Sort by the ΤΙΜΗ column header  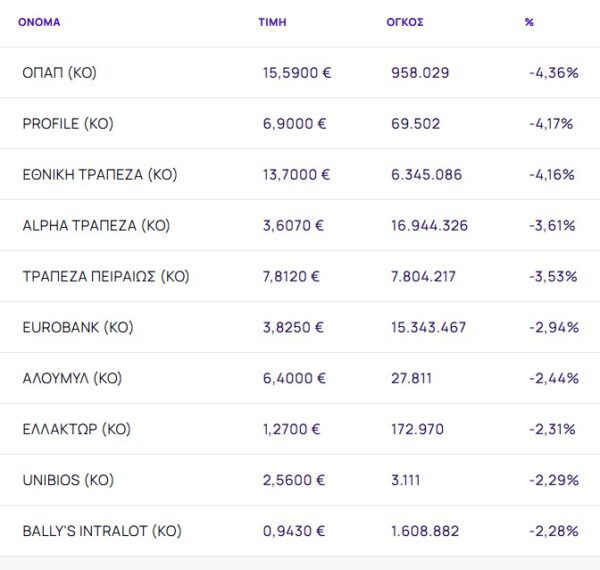(x=272, y=22)
